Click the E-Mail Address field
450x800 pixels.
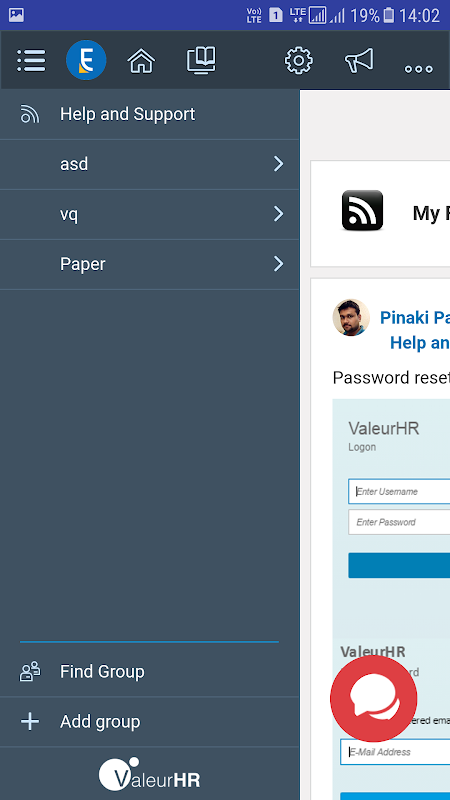[x=395, y=752]
